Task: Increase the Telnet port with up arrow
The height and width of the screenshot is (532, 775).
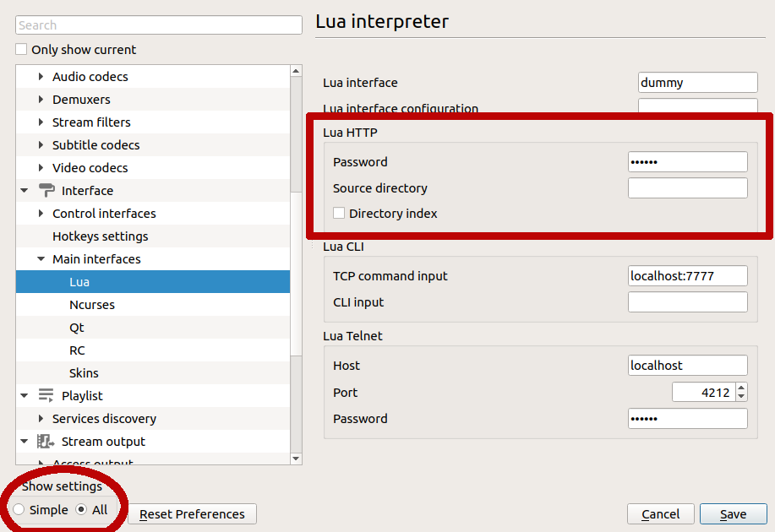Action: coord(741,388)
